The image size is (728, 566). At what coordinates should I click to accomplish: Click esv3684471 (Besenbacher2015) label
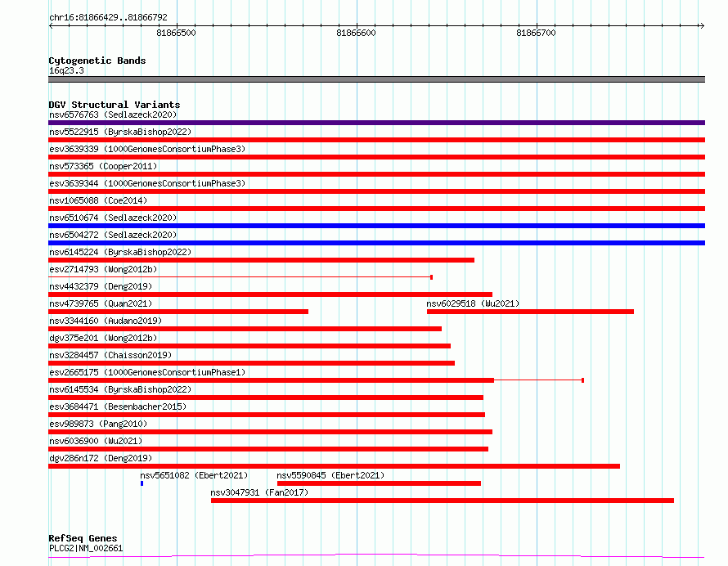[x=118, y=407]
